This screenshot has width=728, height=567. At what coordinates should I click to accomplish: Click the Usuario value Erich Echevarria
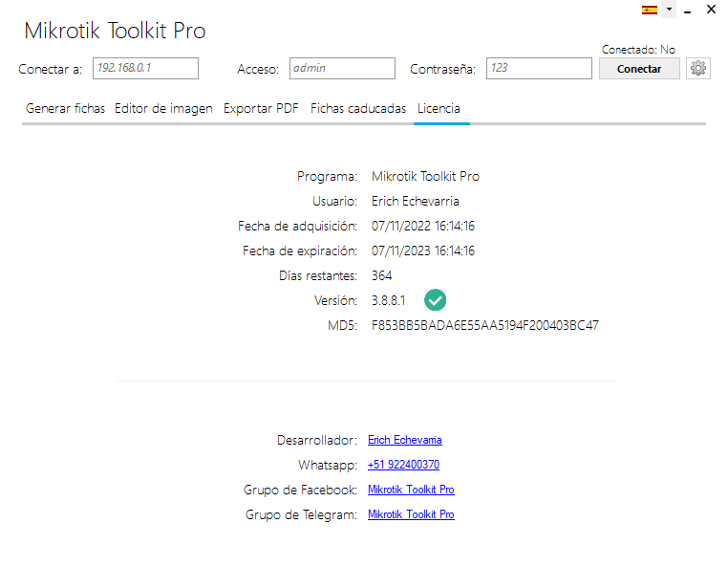(x=415, y=201)
